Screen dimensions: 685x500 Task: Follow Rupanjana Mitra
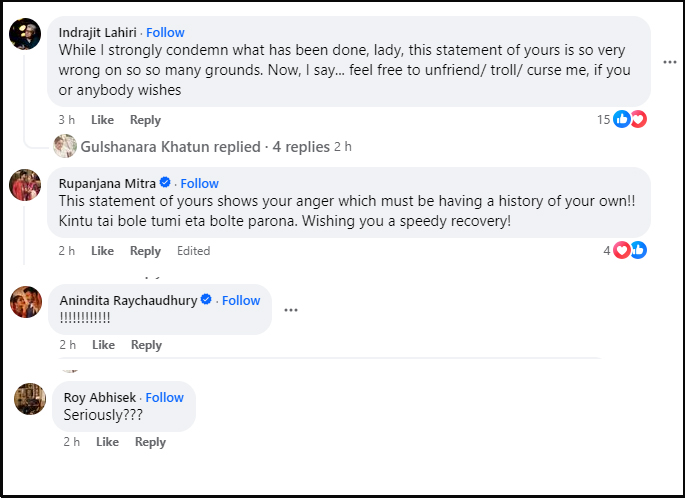200,183
